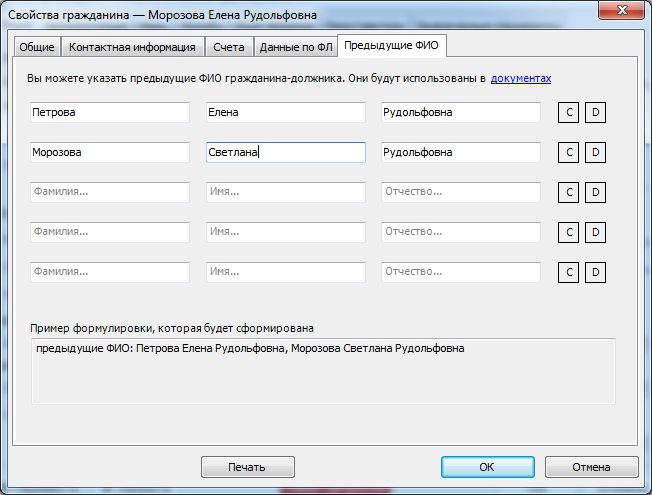652x495 pixels.
Task: Select the Данные по ФЛ tab
Action: tap(294, 47)
